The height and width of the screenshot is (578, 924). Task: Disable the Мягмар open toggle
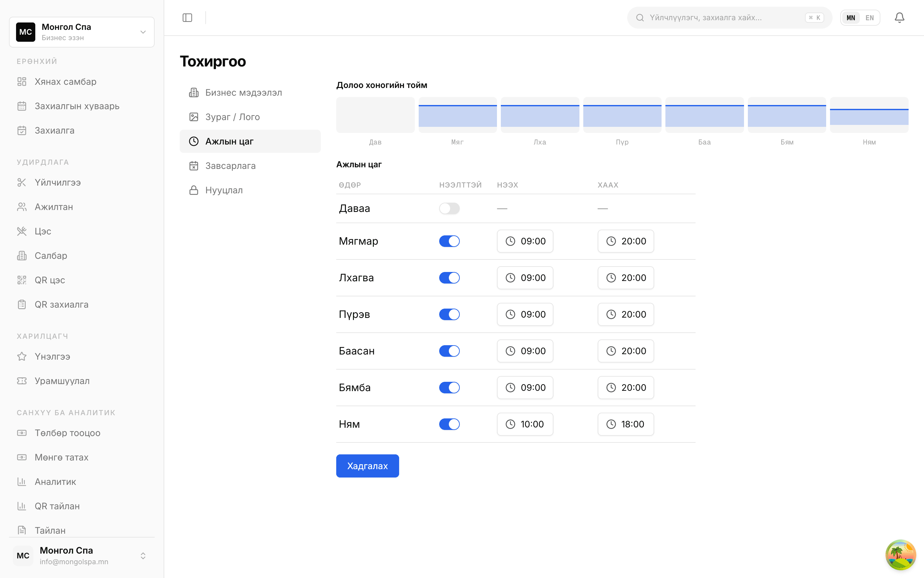[x=449, y=241]
